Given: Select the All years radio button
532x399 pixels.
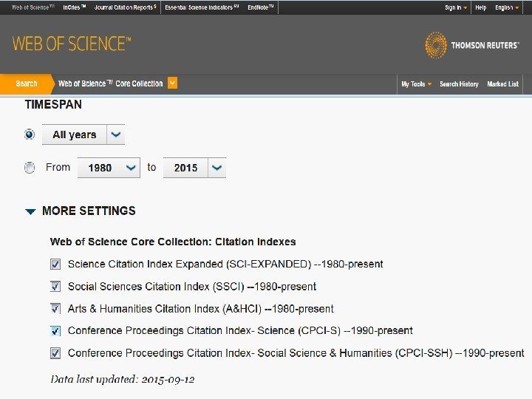Looking at the screenshot, I should (x=30, y=134).
